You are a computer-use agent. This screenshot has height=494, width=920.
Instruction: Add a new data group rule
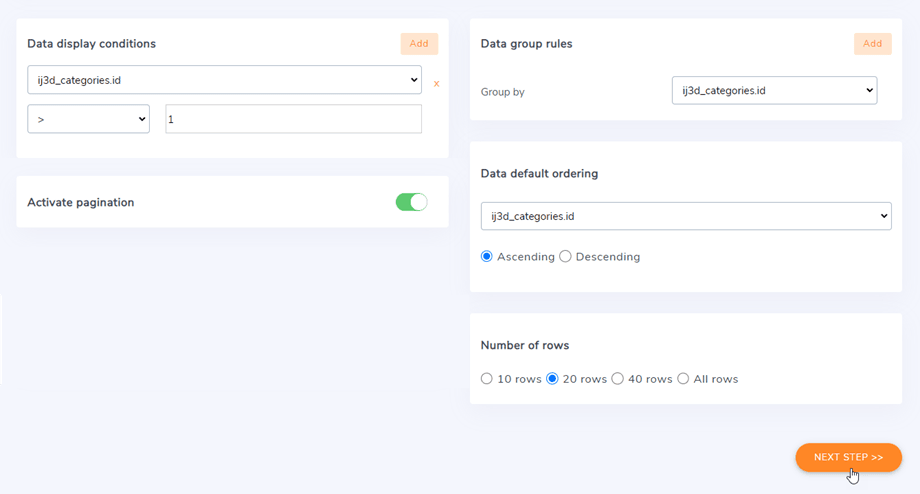pyautogui.click(x=872, y=44)
